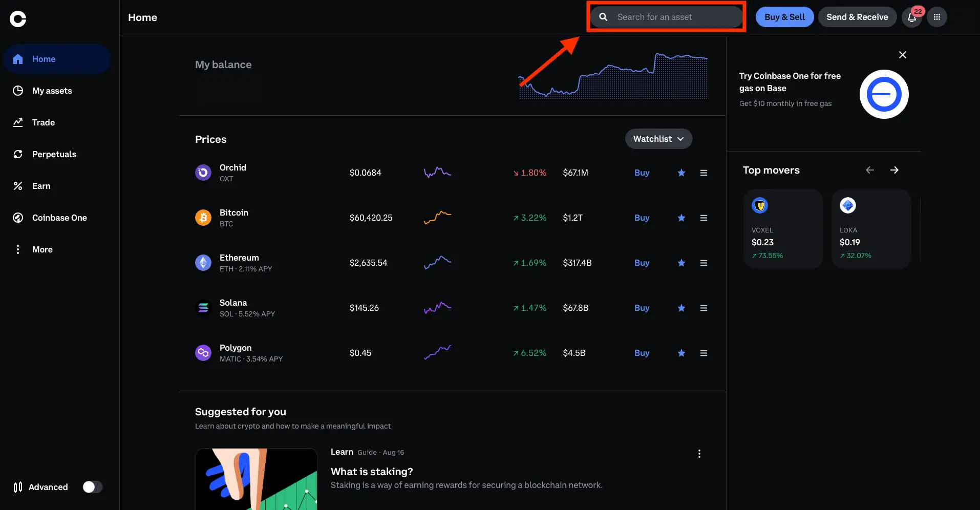
Task: Open the three-dot menu on the staking guide
Action: coord(698,453)
